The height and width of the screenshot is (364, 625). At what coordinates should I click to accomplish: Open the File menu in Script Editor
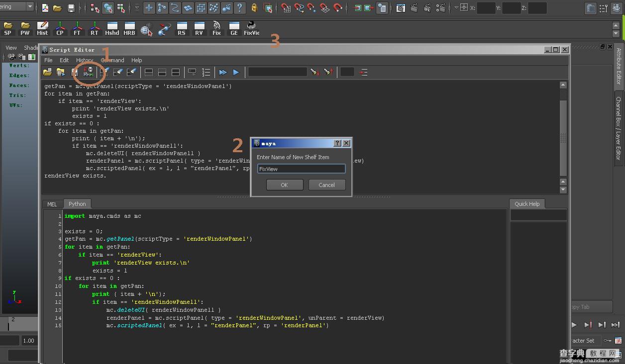[48, 60]
